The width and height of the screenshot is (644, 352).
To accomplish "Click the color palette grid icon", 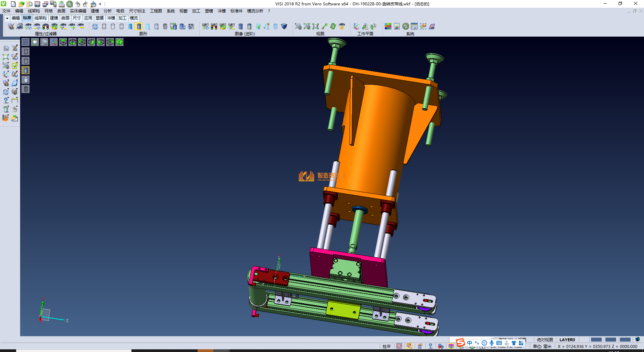I will (388, 27).
